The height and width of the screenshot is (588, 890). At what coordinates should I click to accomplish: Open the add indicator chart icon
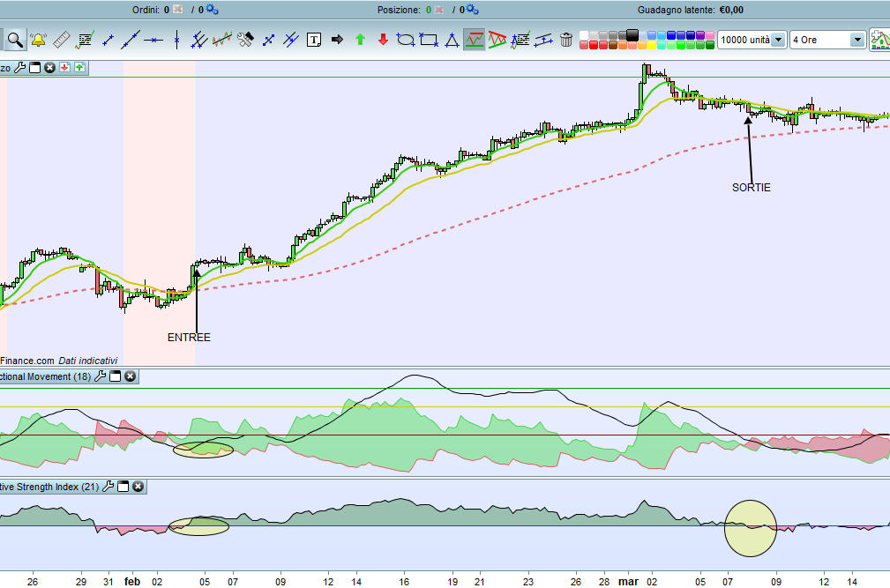tap(880, 40)
